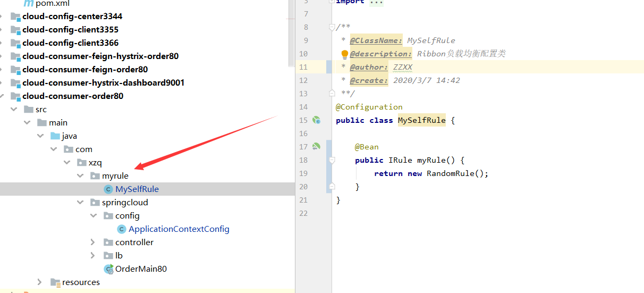
Task: Collapse the springcloud package chevron
Action: (80, 203)
